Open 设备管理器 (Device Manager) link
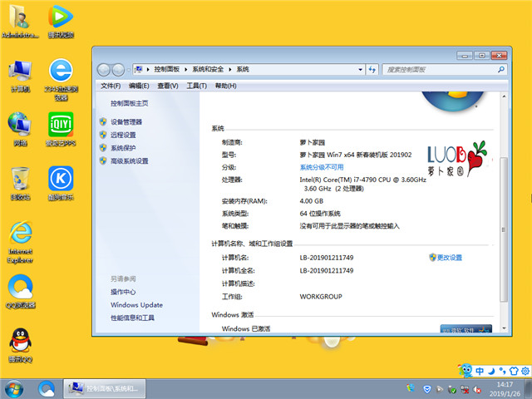532x399 pixels. point(126,122)
